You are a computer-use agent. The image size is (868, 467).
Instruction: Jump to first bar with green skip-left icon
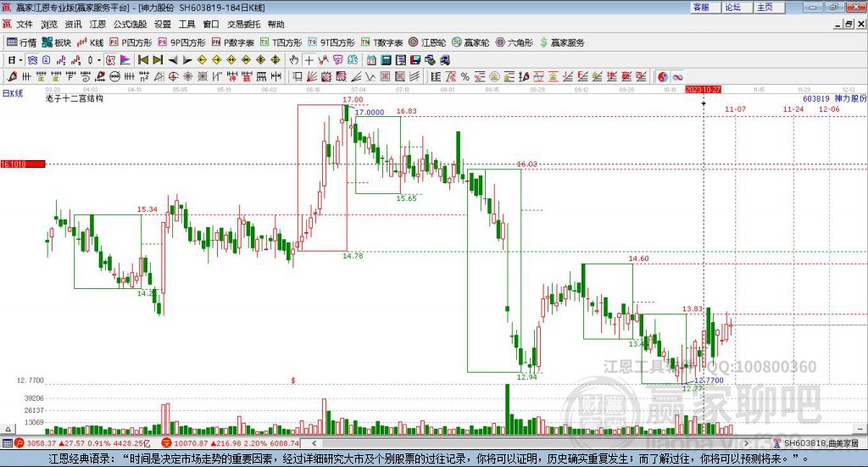[x=143, y=60]
